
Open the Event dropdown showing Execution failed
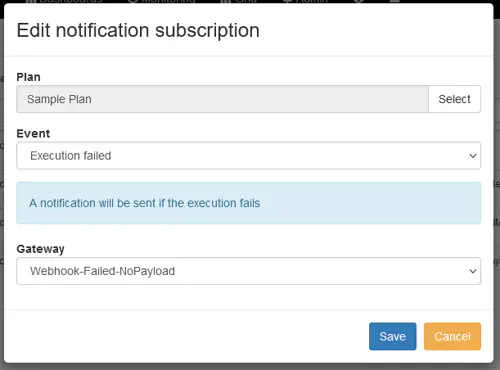[x=248, y=156]
